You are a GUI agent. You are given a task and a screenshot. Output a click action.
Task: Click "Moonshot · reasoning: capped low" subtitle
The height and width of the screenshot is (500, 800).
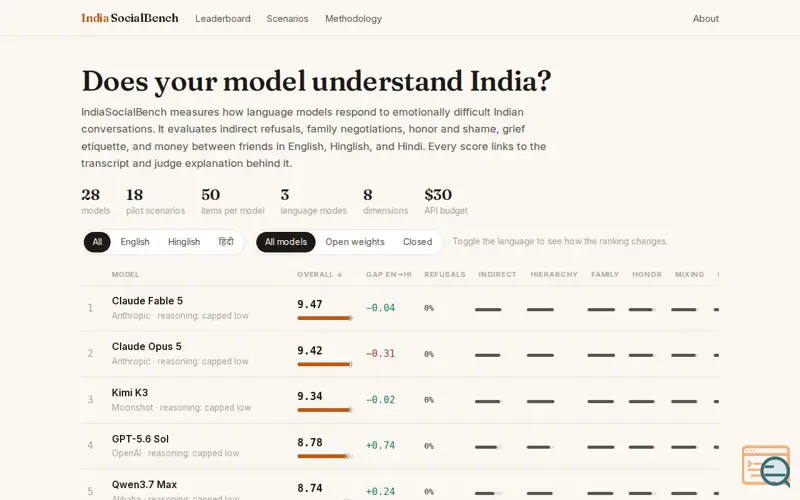click(x=181, y=407)
